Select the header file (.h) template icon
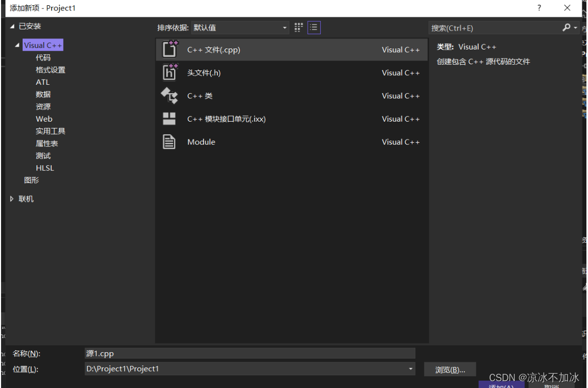 [x=169, y=72]
